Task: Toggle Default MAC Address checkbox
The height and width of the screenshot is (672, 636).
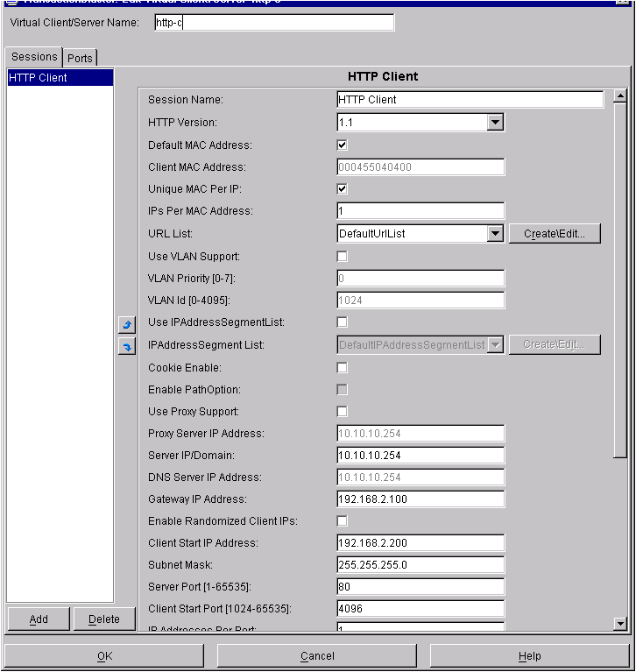Action: (342, 145)
